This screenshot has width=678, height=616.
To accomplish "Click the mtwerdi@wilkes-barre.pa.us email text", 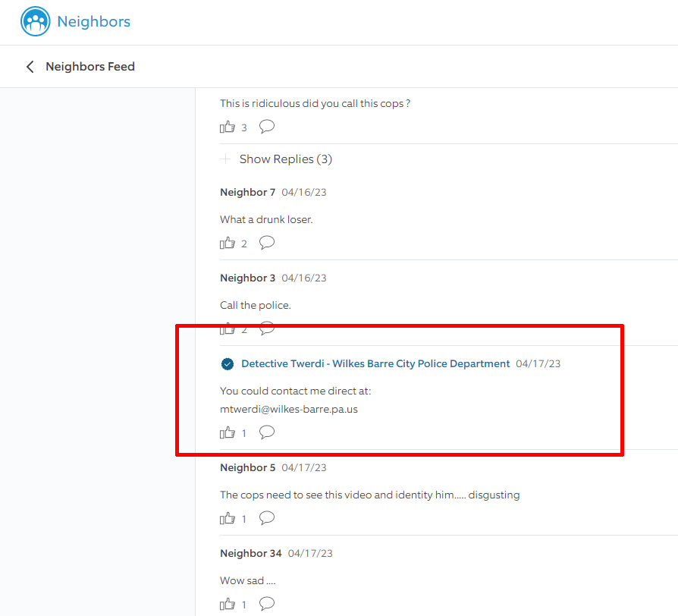I will click(x=288, y=409).
